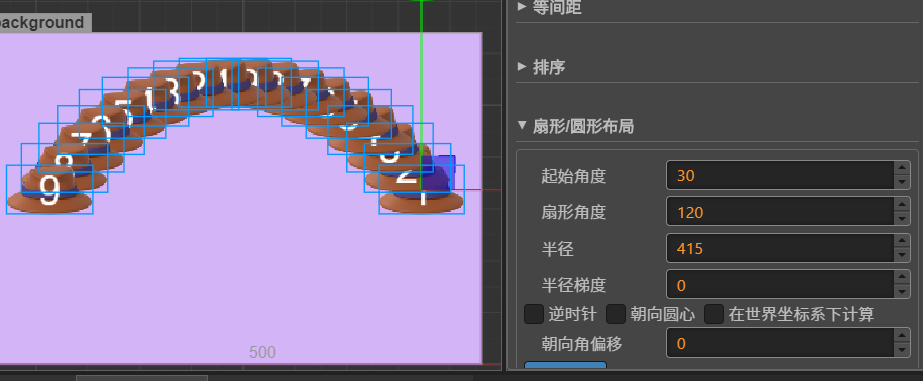Collapse the 扇形/圆形布局 section
Viewport: 923px width, 381px height.
click(576, 126)
